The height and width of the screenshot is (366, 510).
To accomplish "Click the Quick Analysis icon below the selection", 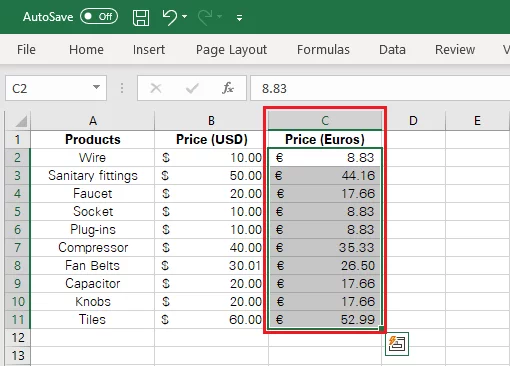I will tap(397, 344).
